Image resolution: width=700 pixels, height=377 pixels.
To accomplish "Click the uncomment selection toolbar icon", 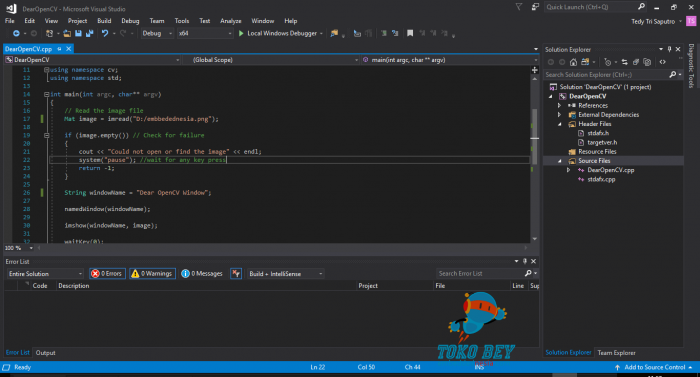I will 395,34.
